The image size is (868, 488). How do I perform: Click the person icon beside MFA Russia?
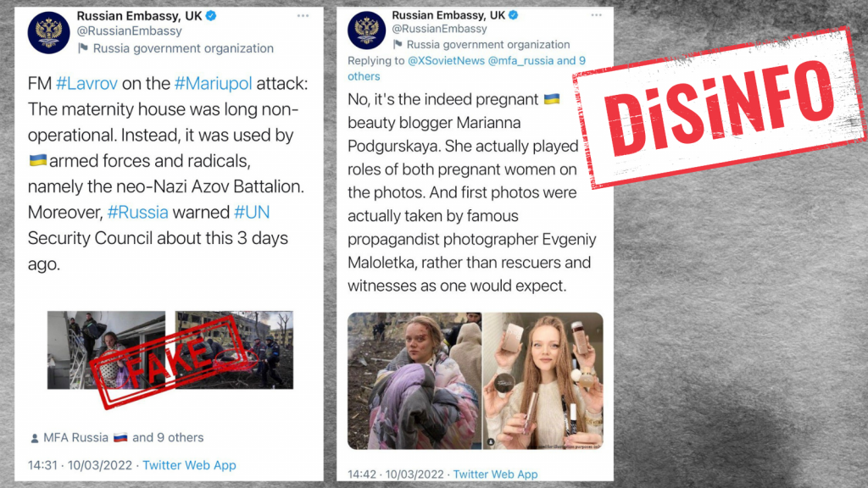(34, 438)
